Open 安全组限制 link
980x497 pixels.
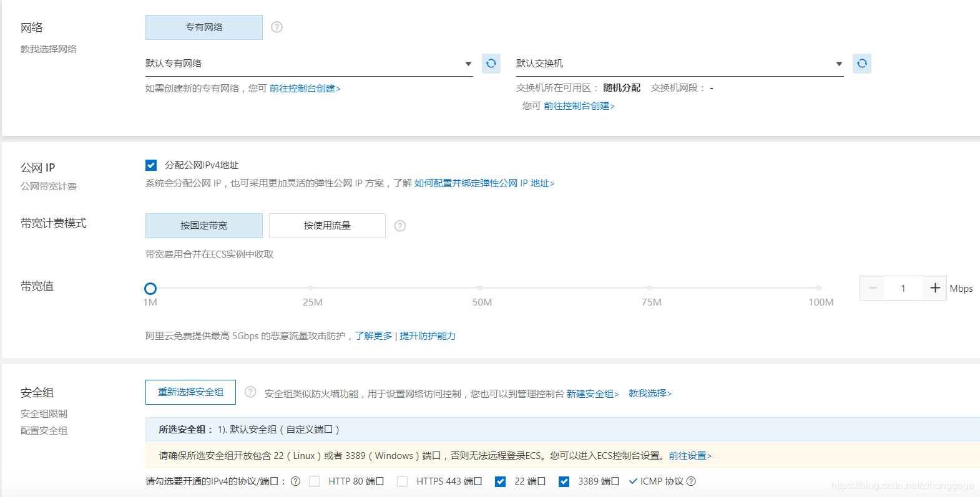point(44,414)
